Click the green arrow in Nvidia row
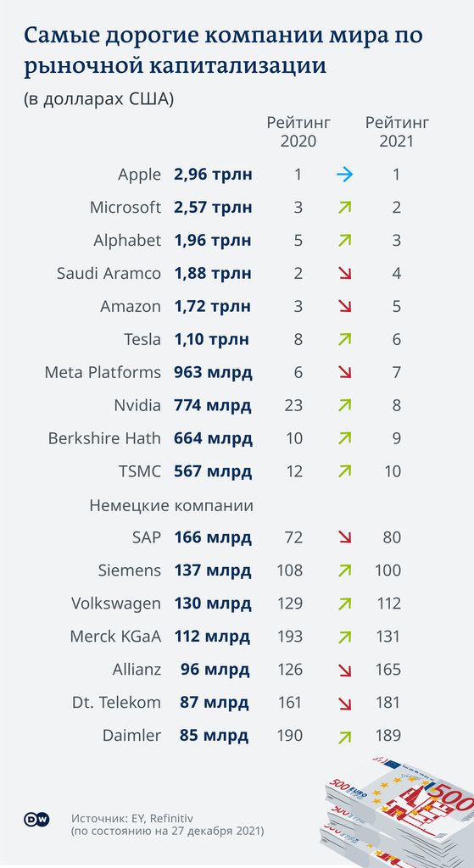 coord(344,405)
